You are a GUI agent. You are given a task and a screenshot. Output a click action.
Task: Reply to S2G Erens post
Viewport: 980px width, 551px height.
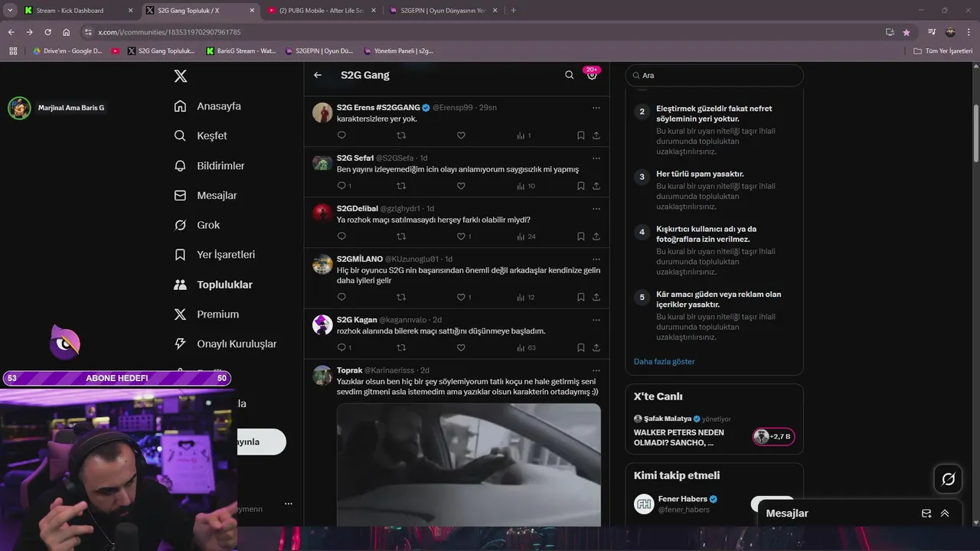[x=341, y=135]
